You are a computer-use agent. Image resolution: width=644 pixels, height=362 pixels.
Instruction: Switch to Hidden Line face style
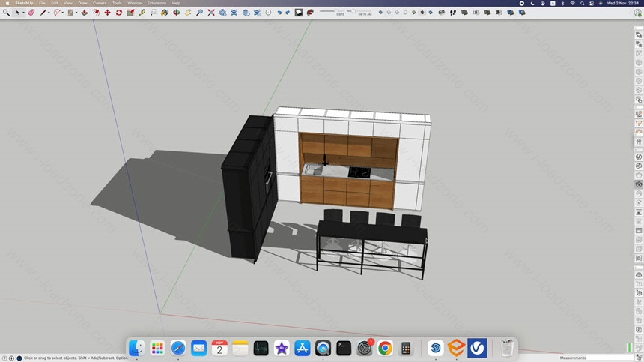pos(405,13)
